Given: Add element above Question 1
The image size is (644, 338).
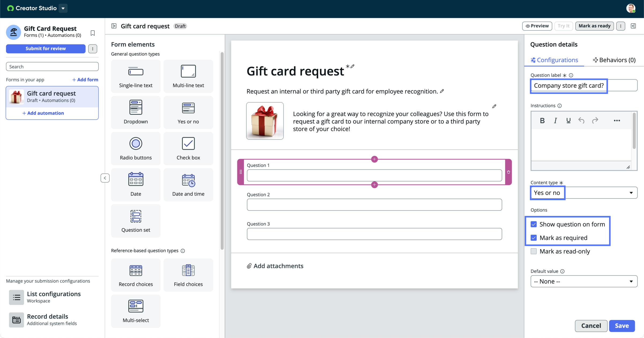Looking at the screenshot, I should 375,159.
